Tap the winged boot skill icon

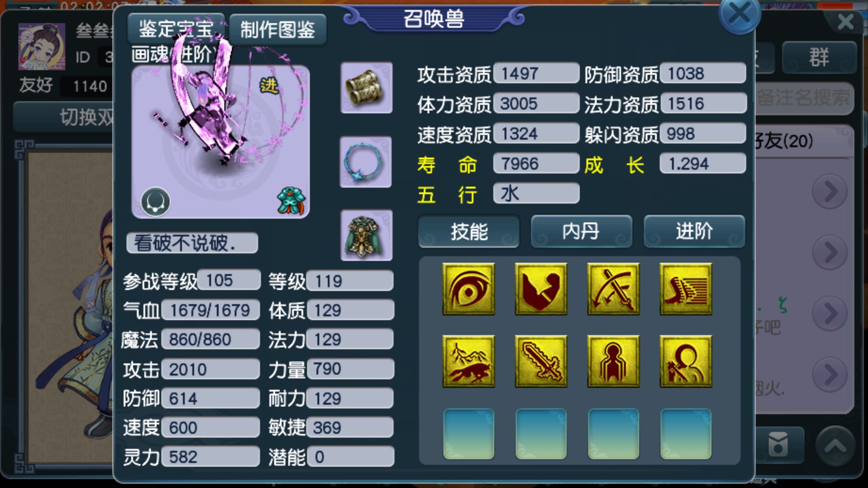point(686,289)
